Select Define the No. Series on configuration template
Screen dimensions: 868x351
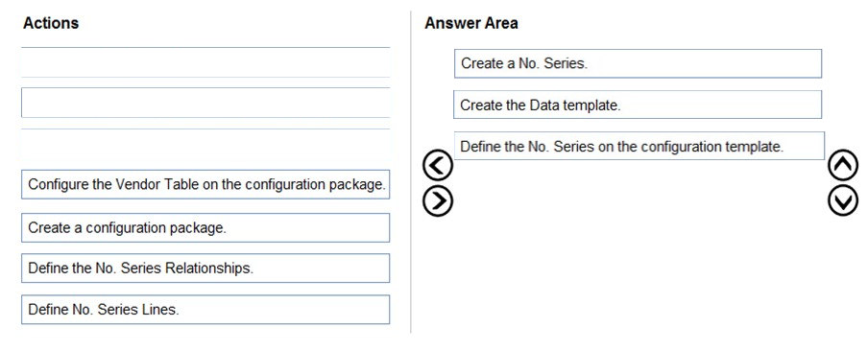639,146
